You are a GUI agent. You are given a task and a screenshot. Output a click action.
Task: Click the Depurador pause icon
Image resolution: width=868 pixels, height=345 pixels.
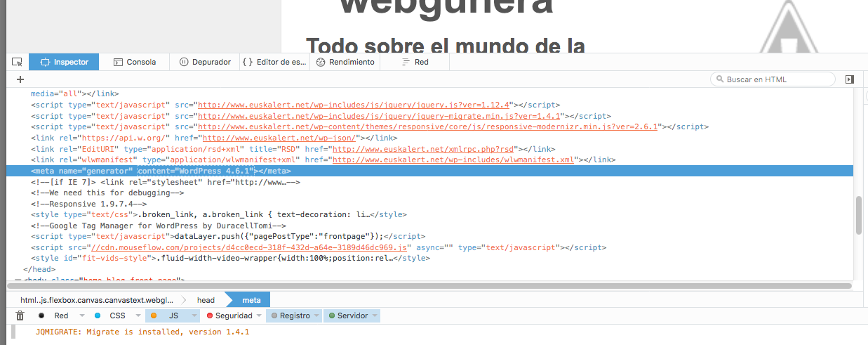coord(184,62)
